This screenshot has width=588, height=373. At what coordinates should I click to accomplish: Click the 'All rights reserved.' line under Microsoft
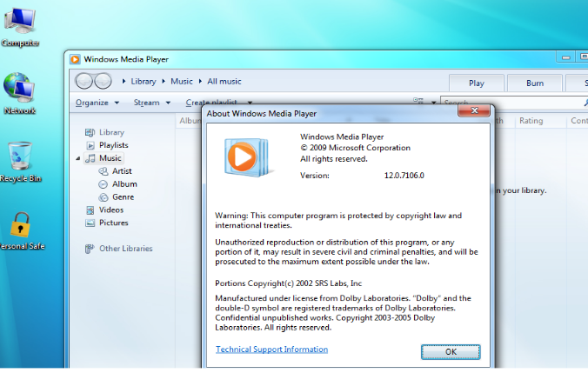[334, 159]
